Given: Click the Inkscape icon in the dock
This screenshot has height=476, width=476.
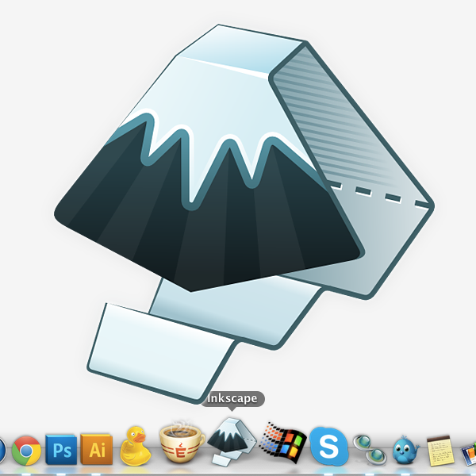Looking at the screenshot, I should (232, 441).
